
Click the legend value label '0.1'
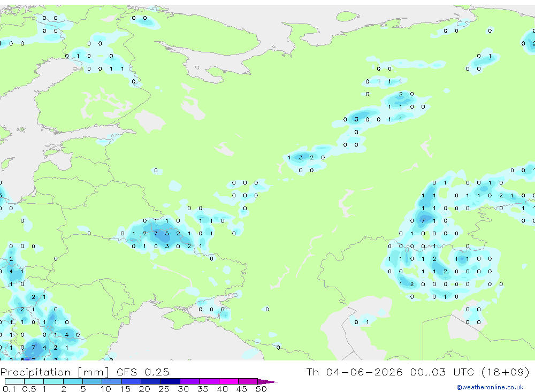tap(9, 389)
